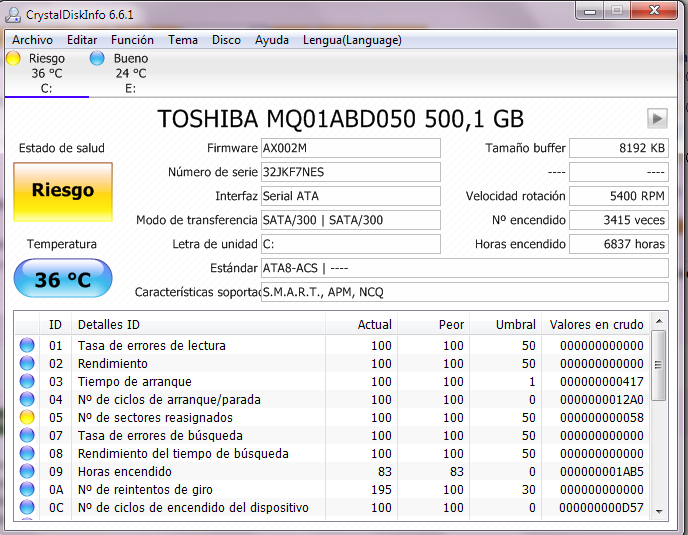Click status icon for Rendimiento del tiempo de búsqueda
Viewport: 688px width, 535px height.
27,453
